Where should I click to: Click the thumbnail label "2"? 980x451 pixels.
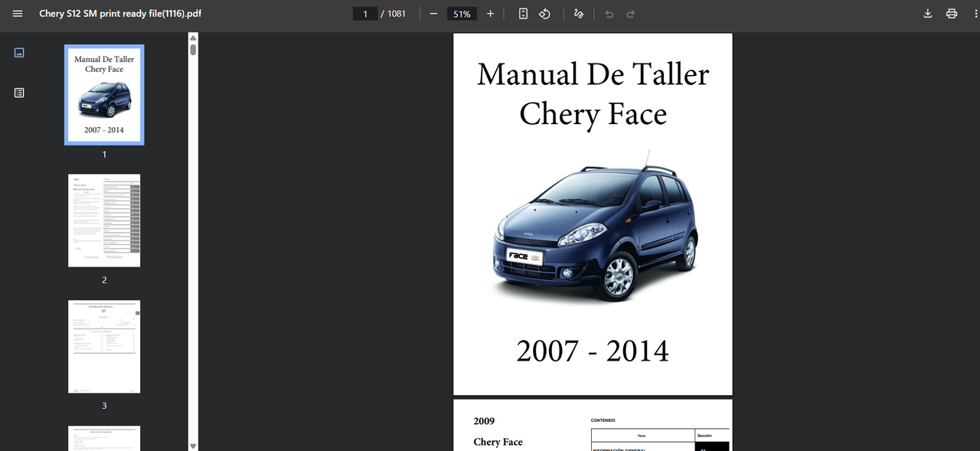pos(104,280)
